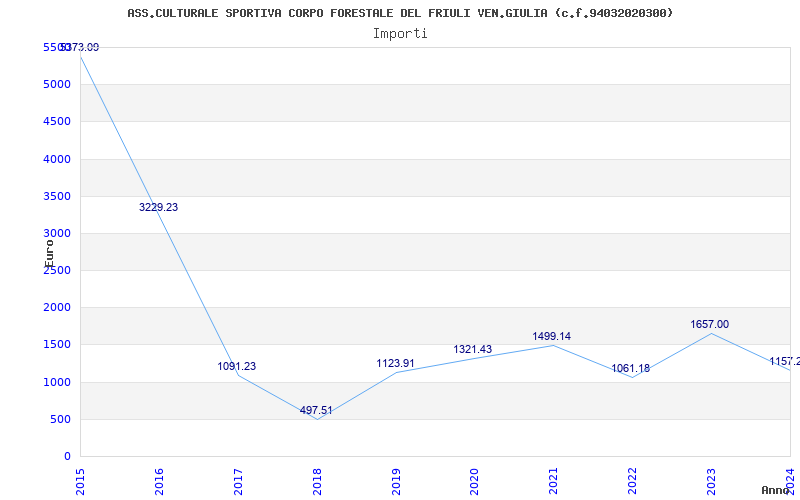Click the 2015 x-axis year label

(80, 482)
